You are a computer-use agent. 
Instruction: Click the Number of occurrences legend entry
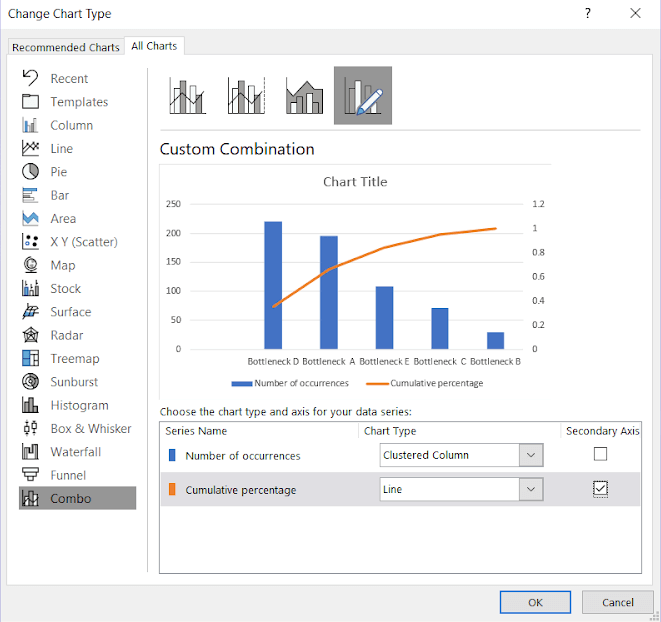[290, 383]
